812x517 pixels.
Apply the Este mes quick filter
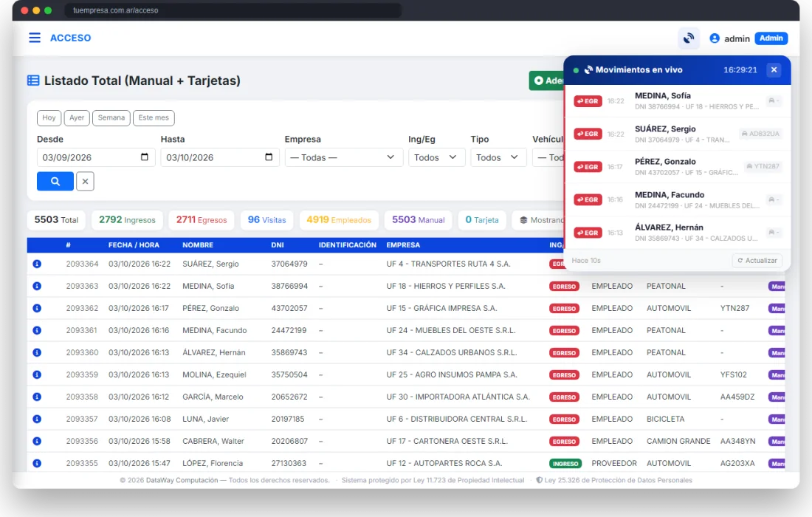coord(154,118)
